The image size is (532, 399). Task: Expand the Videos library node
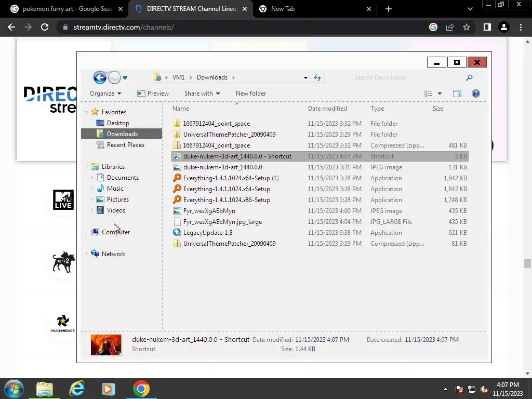[91, 210]
